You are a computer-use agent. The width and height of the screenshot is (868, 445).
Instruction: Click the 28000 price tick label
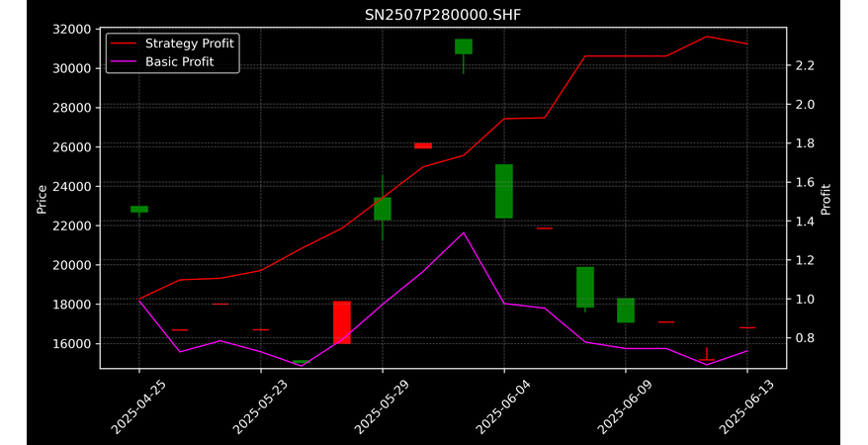(x=72, y=108)
